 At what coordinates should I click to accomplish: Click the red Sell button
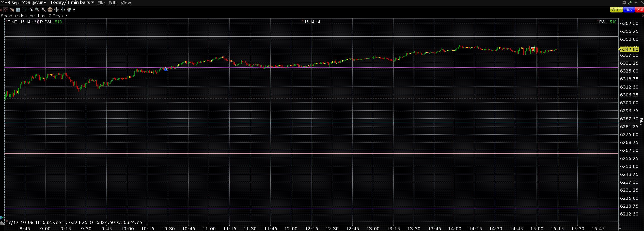pos(639,10)
